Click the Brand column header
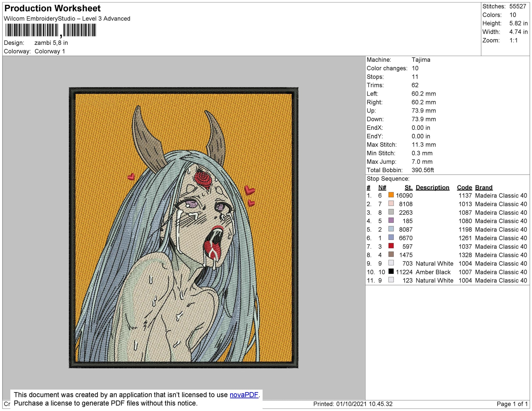 click(x=484, y=187)
